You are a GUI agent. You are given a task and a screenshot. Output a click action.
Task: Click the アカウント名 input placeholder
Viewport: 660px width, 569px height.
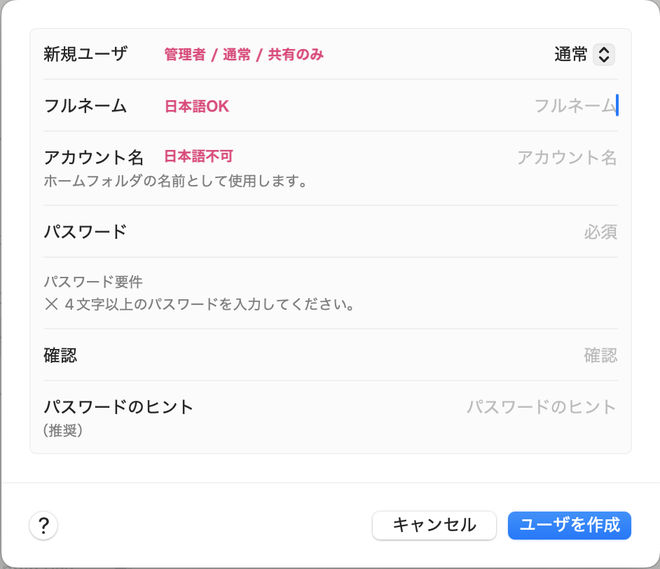click(x=566, y=157)
